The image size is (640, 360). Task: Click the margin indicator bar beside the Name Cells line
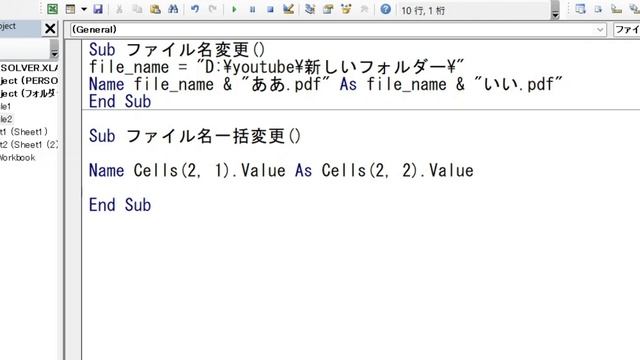pos(73,171)
